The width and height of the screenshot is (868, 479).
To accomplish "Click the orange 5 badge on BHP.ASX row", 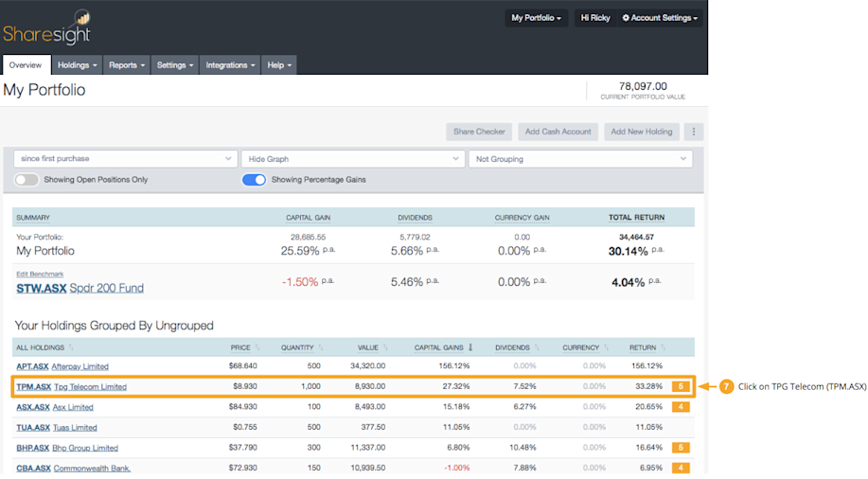I will (x=680, y=448).
